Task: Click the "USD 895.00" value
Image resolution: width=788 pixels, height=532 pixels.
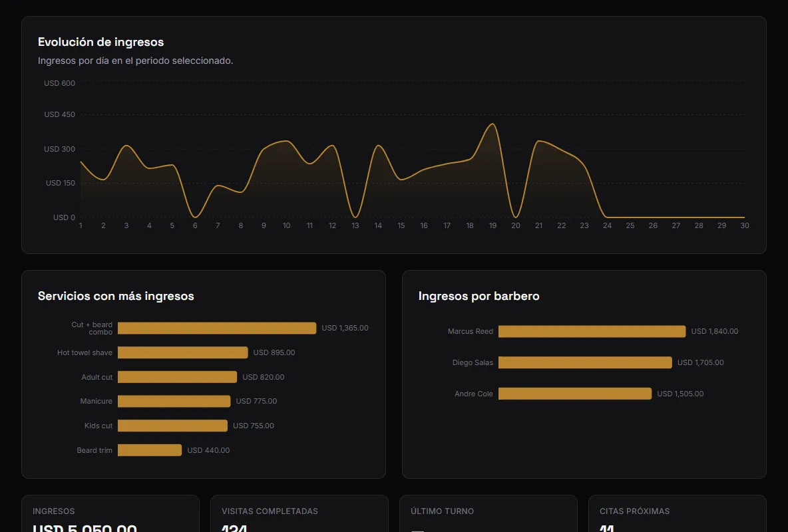Action: 274,352
